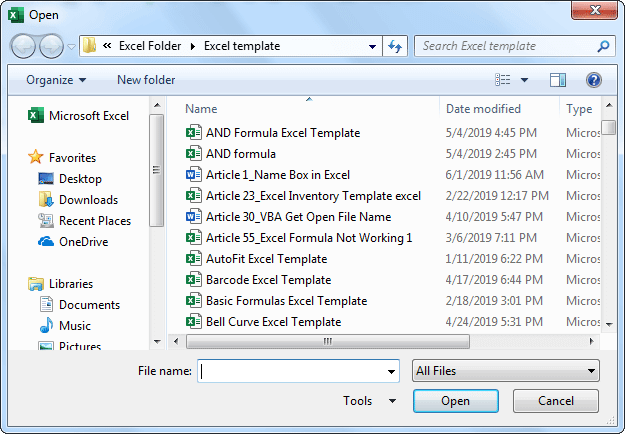
Task: Click the Excel Folder breadcrumb
Action: tap(150, 46)
